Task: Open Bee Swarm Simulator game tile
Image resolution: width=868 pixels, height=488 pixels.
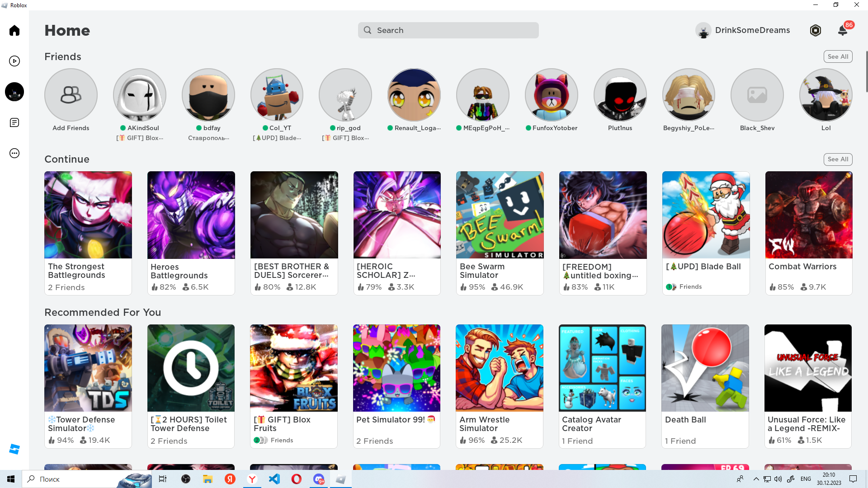Action: (500, 215)
